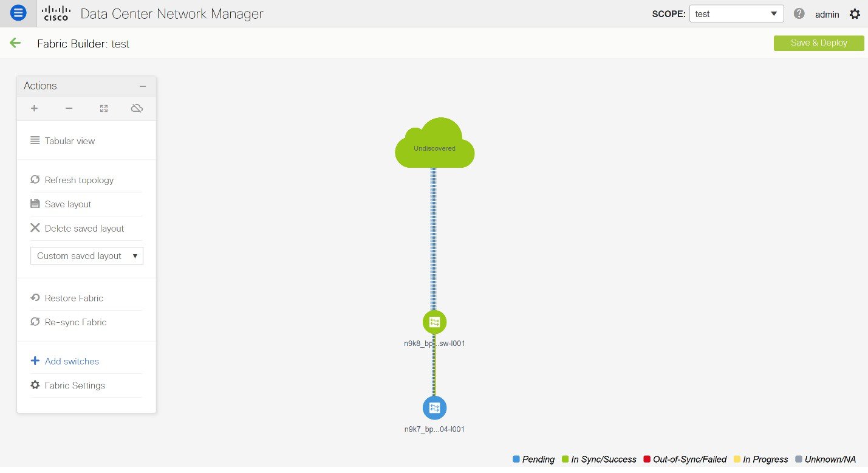This screenshot has height=473, width=868.
Task: Click the In Sync/Success green legend swatch
Action: click(565, 459)
